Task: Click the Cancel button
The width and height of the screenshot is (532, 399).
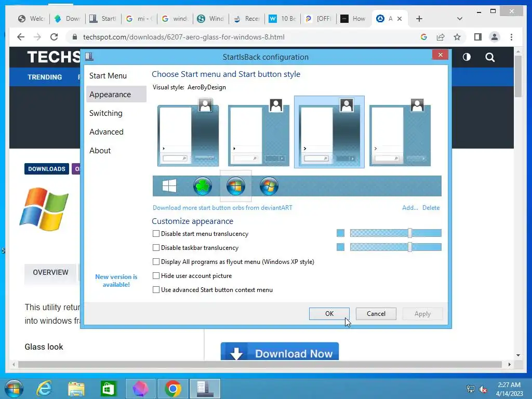Action: pyautogui.click(x=376, y=313)
